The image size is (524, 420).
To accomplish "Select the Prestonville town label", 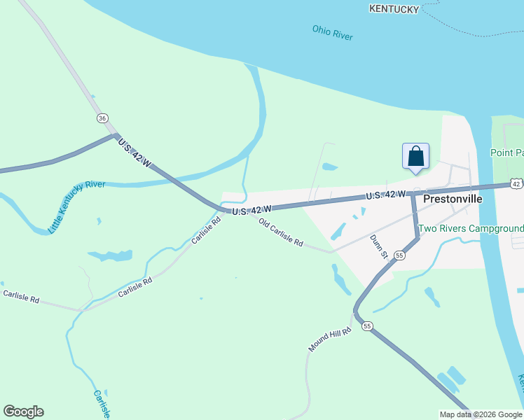I will 453,199.
